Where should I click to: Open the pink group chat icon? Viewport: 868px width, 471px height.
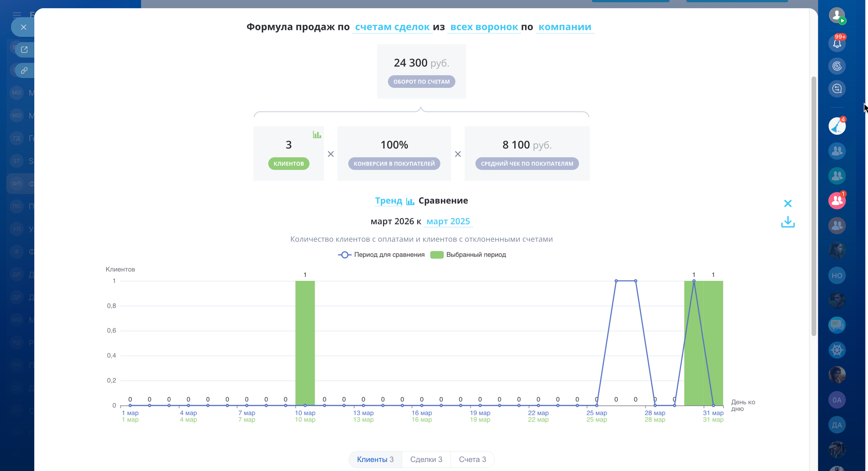click(837, 201)
